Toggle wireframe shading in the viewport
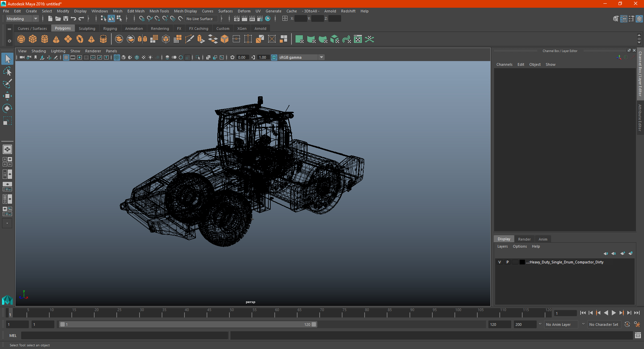This screenshot has height=349, width=644. point(117,57)
